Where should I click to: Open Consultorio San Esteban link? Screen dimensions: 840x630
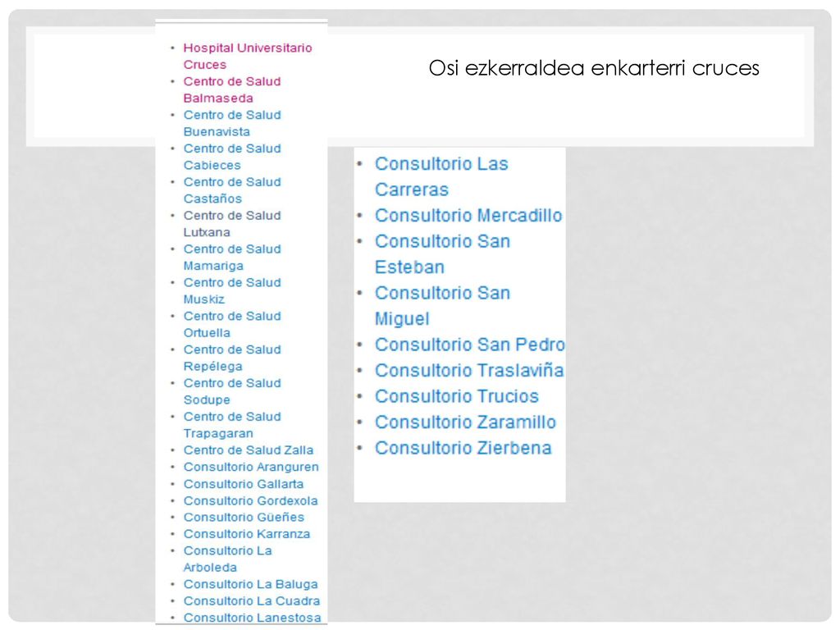[x=442, y=254]
